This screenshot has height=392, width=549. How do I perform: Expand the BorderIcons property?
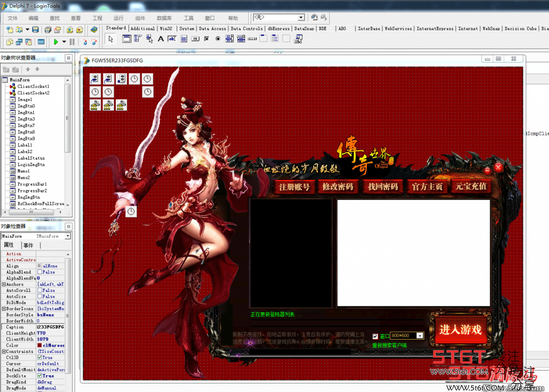click(4, 309)
